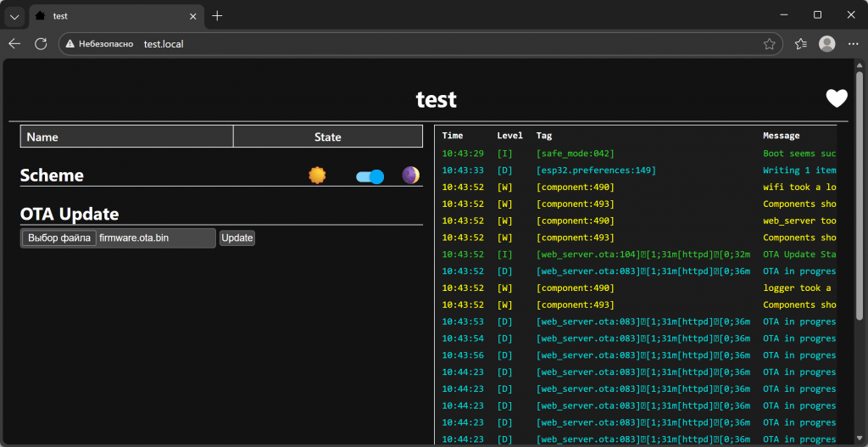Screen dimensions: 868x447
Task: Bookmark this page with the star icon
Action: tap(769, 44)
